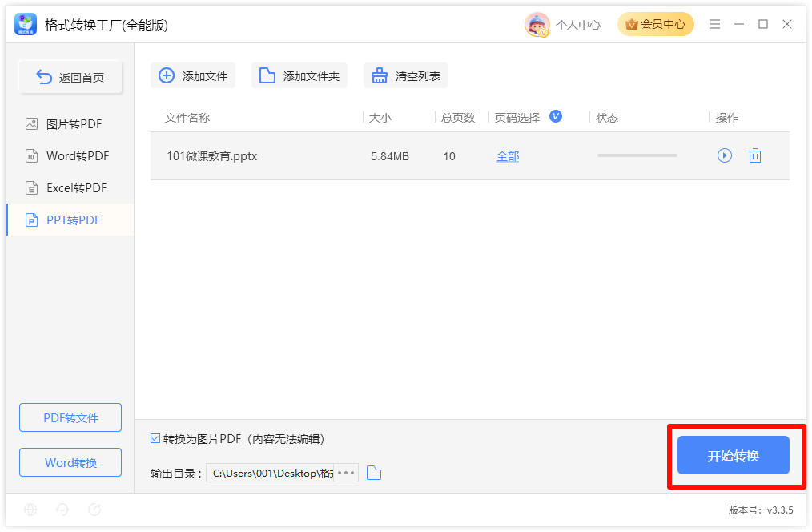Image resolution: width=812 pixels, height=532 pixels.
Task: Delete 101微课教育.pptx with trash icon
Action: point(755,155)
